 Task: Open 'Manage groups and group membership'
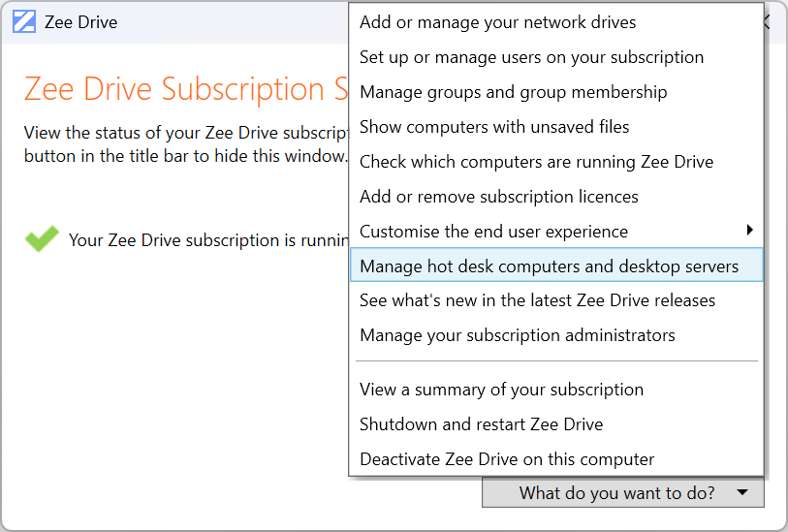513,92
